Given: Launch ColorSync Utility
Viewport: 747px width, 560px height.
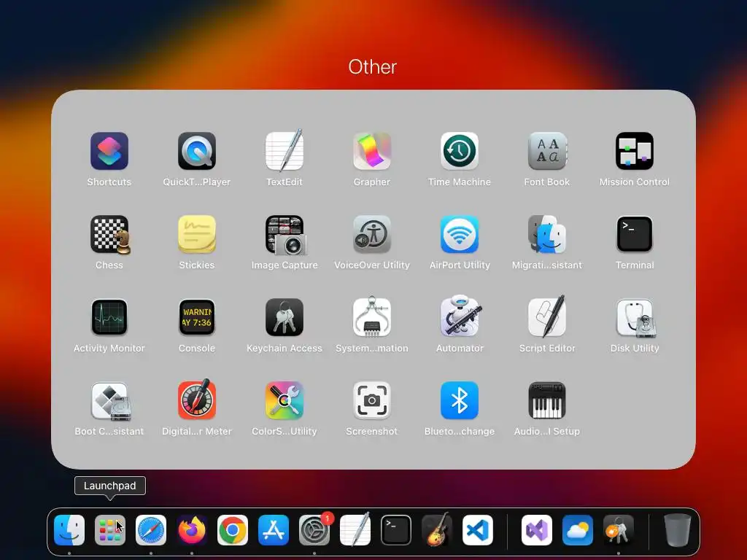Looking at the screenshot, I should (x=285, y=400).
